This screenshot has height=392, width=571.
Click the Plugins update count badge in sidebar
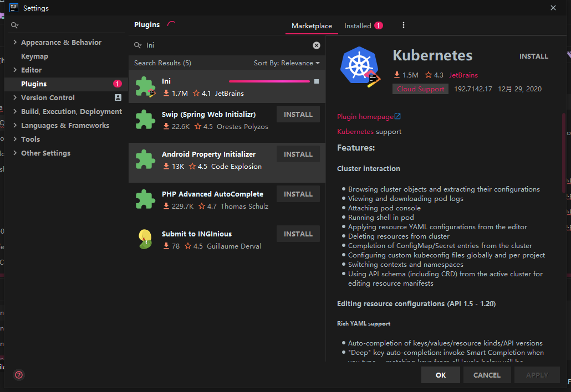(x=118, y=84)
